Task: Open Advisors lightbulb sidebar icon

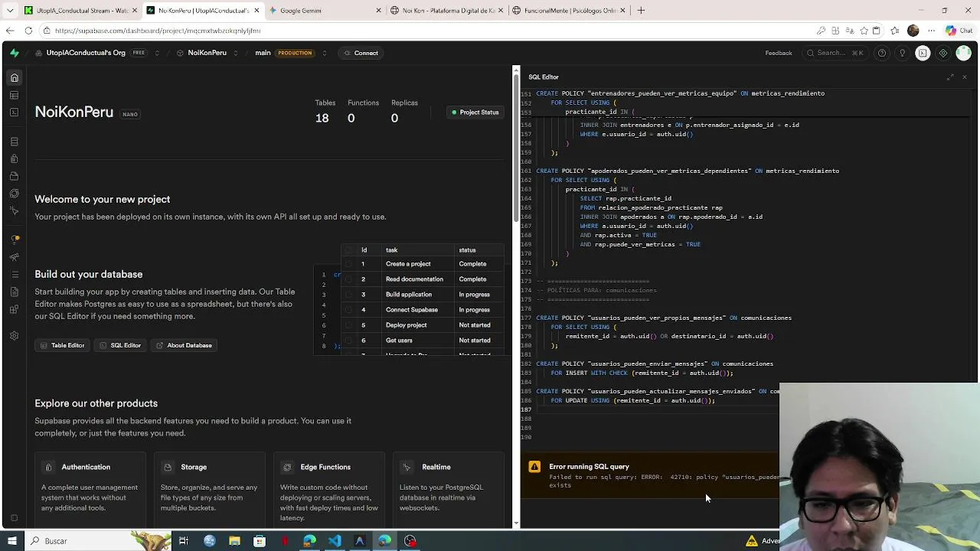Action: tap(14, 240)
